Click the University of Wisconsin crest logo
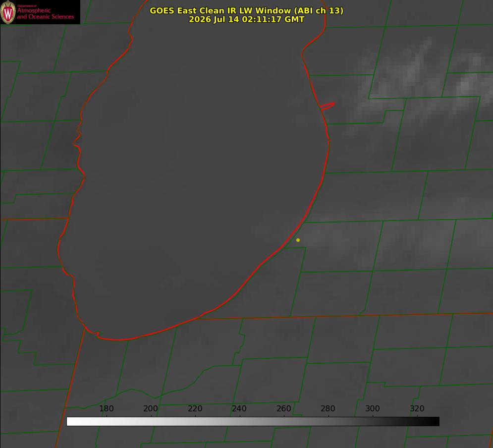The height and width of the screenshot is (448, 493). (8, 12)
